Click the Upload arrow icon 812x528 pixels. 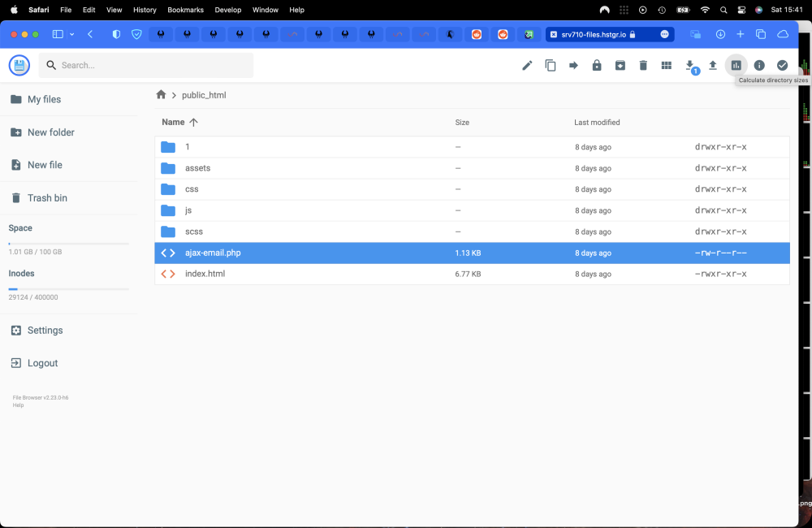[713, 65]
